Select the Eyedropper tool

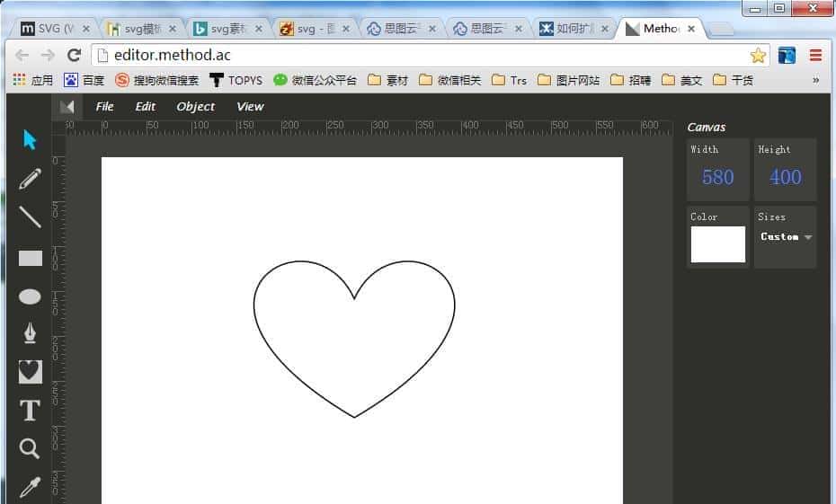[x=30, y=487]
